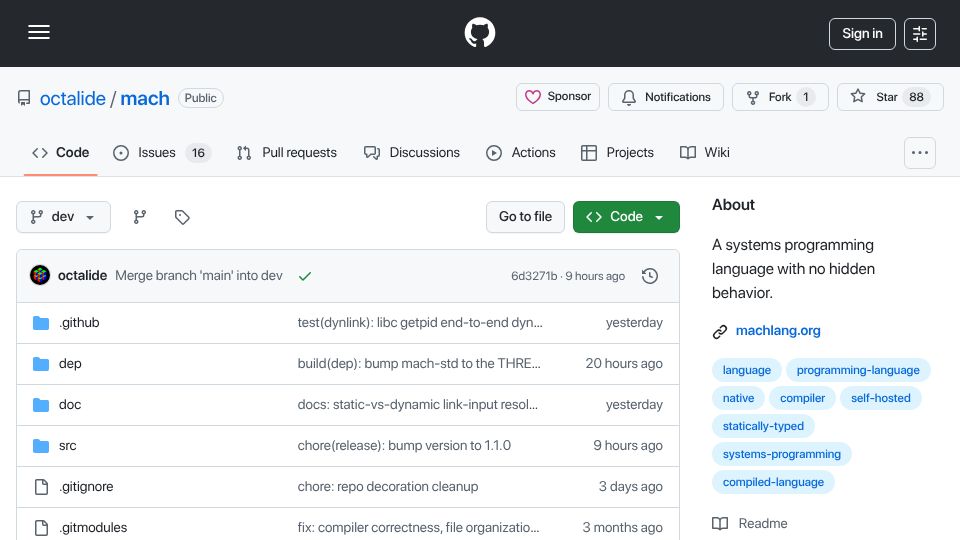Click the .github folder icon

pos(41,323)
